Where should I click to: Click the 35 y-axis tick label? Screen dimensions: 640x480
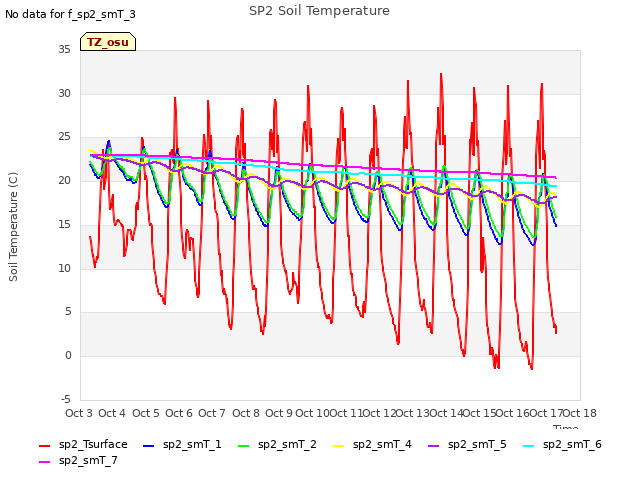(64, 50)
